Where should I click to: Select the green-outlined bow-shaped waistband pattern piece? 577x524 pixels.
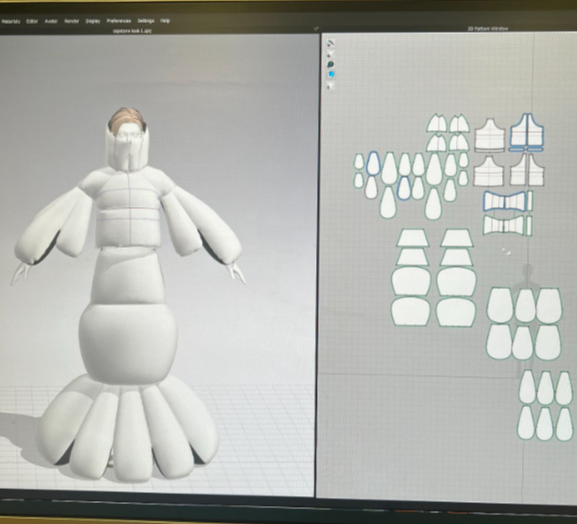coord(504,225)
